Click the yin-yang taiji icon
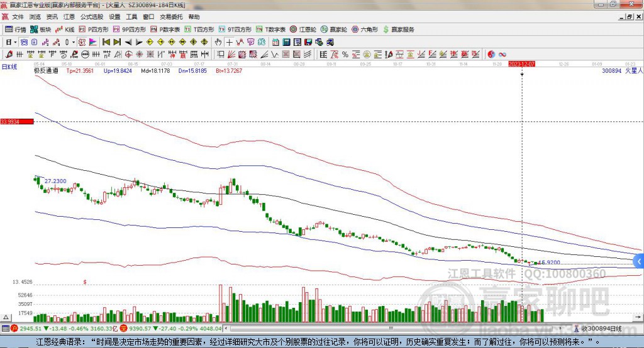Viewport: 644px width, 348px height. pyautogui.click(x=491, y=55)
